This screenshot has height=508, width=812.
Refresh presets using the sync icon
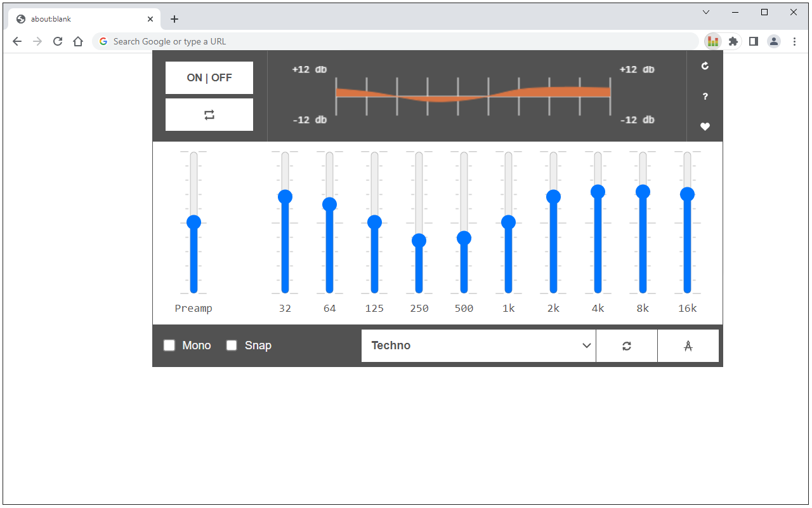[x=627, y=345]
